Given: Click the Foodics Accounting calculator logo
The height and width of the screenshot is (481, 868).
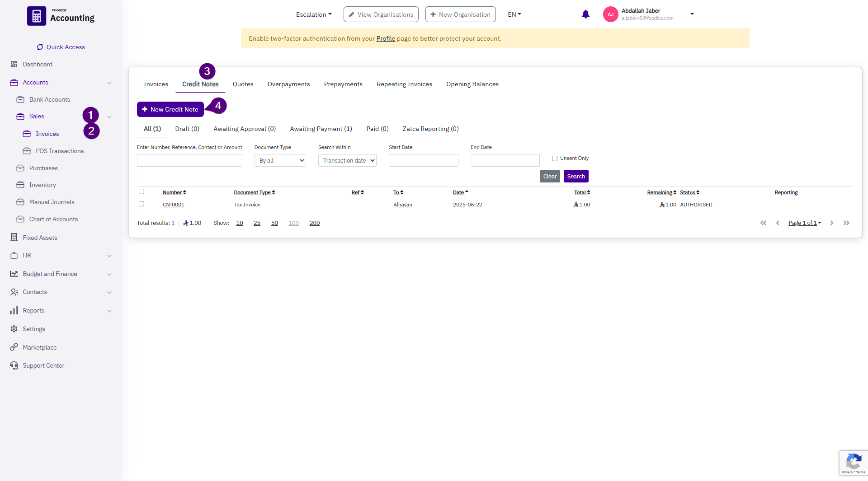Looking at the screenshot, I should 37,16.
